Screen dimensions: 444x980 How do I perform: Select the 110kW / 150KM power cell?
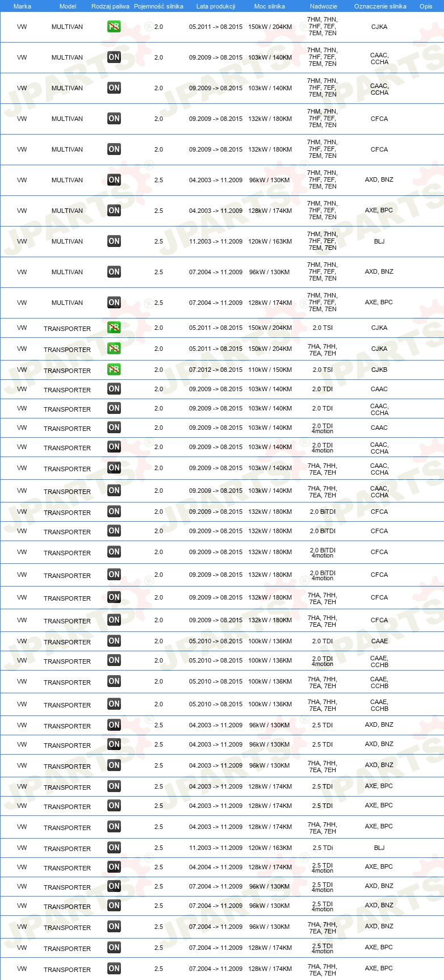click(x=270, y=370)
